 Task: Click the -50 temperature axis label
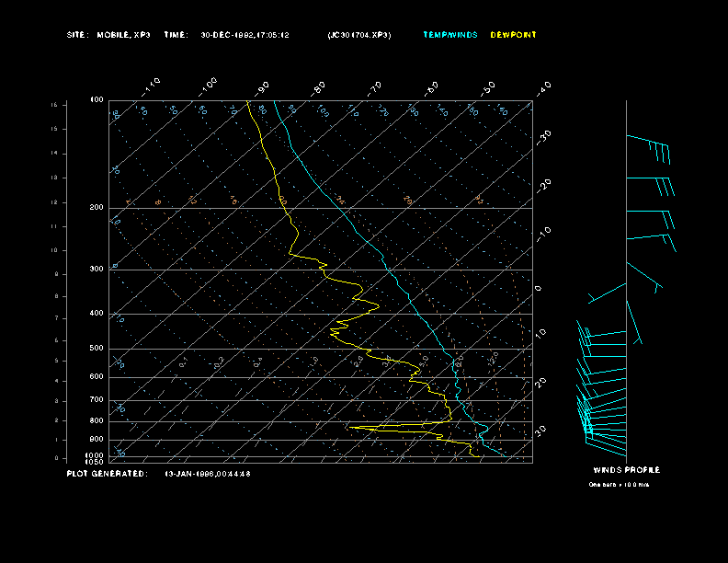[487, 88]
